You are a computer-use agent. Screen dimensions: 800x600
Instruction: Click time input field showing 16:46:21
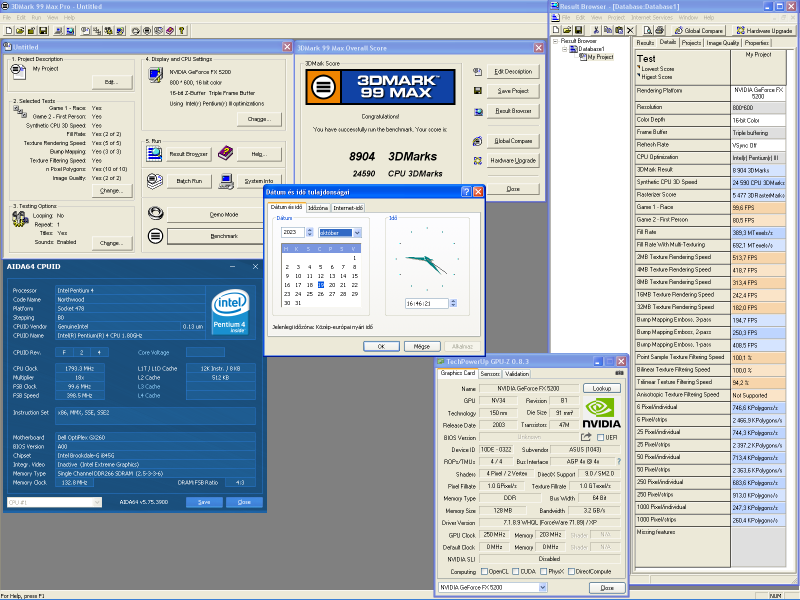[x=427, y=304]
